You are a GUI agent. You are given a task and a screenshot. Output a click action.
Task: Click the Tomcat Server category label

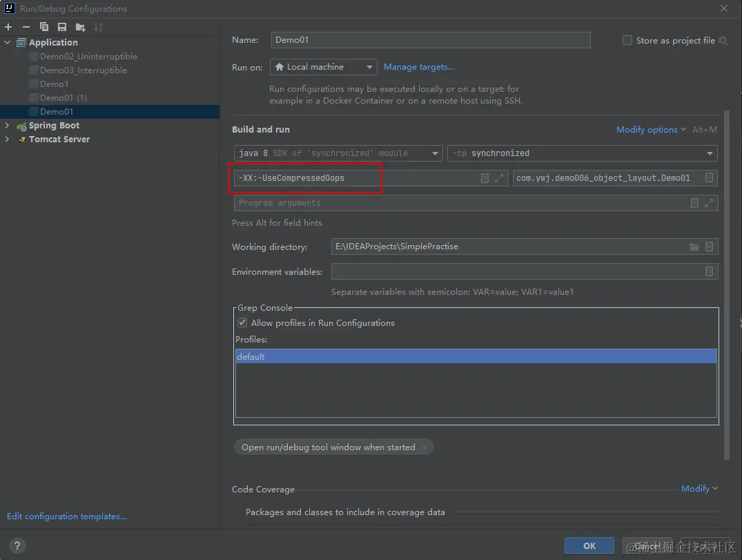coord(59,139)
